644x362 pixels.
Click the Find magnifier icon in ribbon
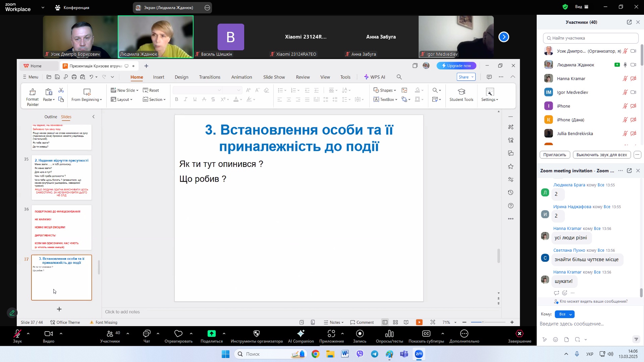tap(435, 90)
